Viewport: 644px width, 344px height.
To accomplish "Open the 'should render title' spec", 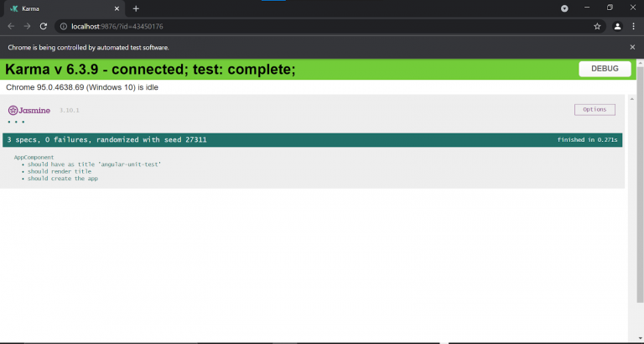I will point(60,171).
